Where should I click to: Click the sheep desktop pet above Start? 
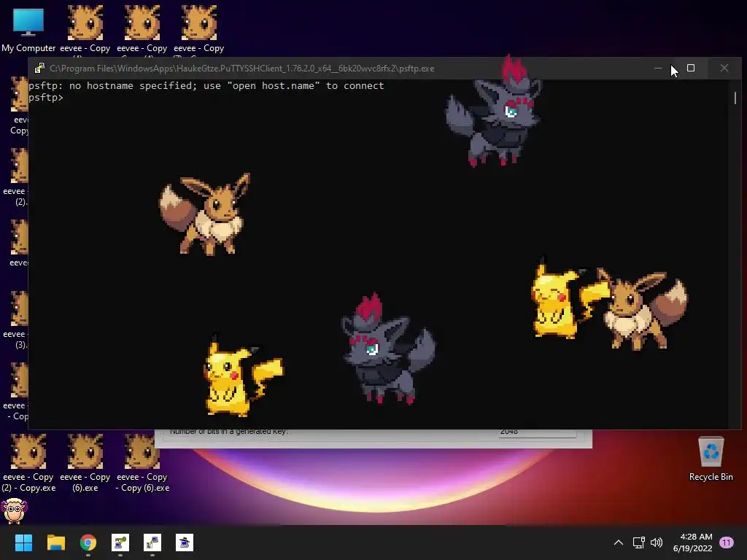coord(15,511)
